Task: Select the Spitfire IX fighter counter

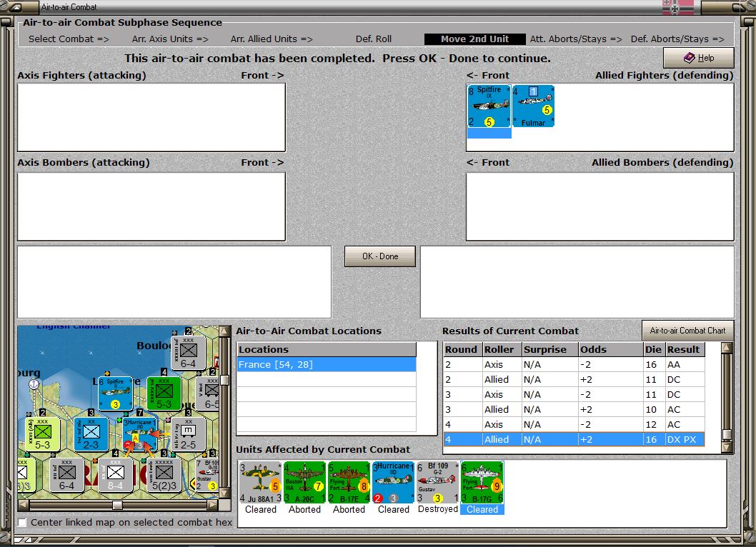Action: click(x=489, y=106)
